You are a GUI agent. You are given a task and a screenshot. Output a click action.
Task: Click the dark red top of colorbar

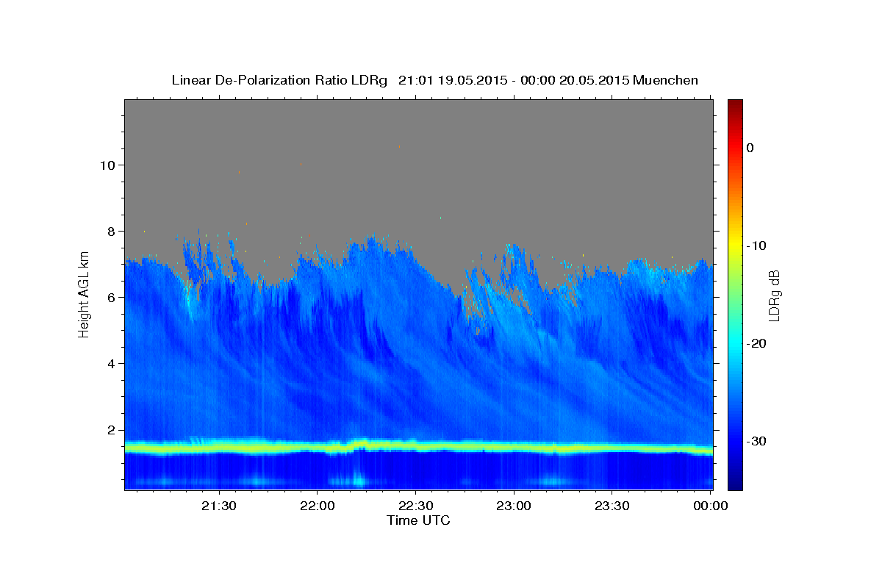tap(735, 104)
